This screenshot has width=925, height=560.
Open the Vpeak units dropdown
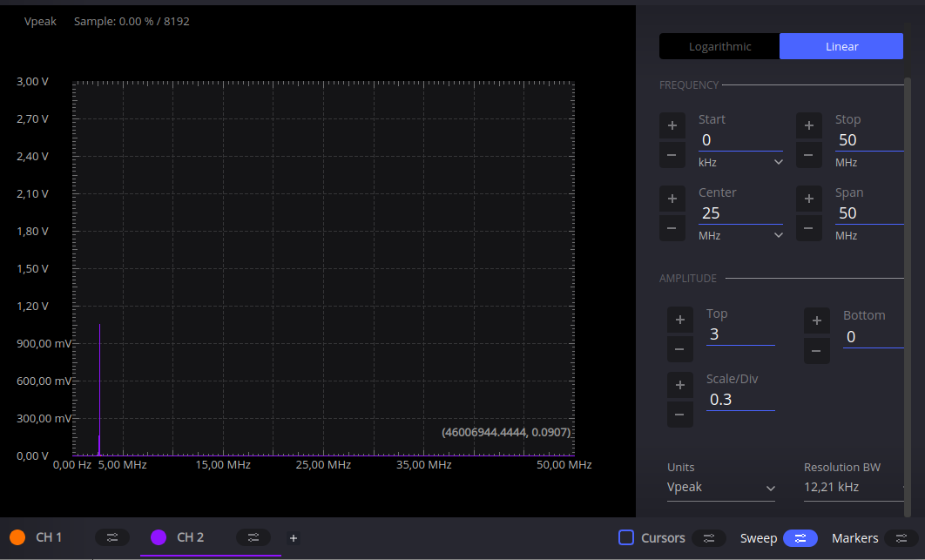pos(721,487)
